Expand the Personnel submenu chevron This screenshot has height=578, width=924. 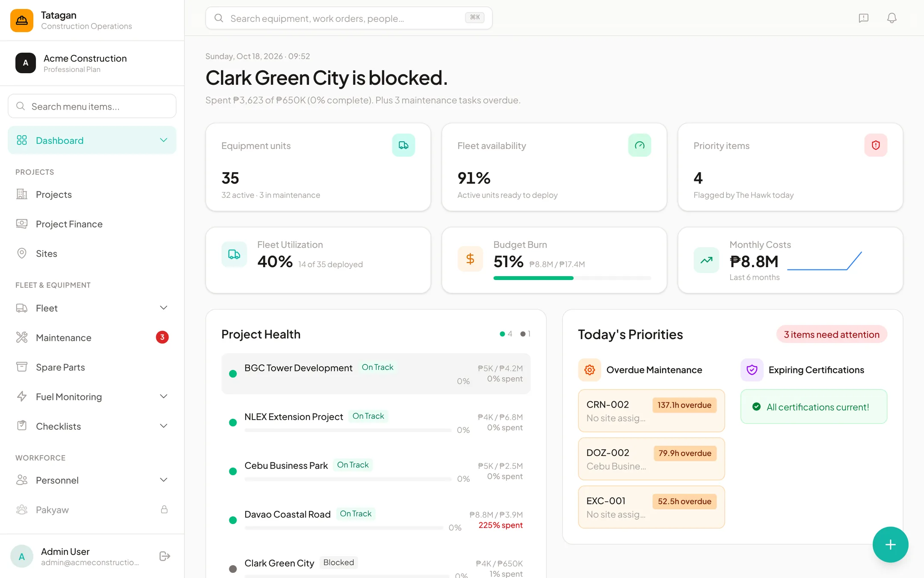tap(163, 480)
